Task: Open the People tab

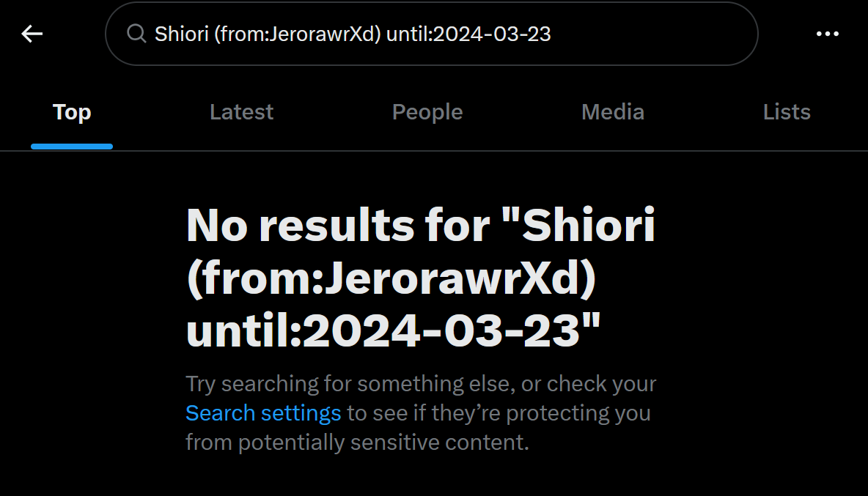Action: pyautogui.click(x=427, y=112)
